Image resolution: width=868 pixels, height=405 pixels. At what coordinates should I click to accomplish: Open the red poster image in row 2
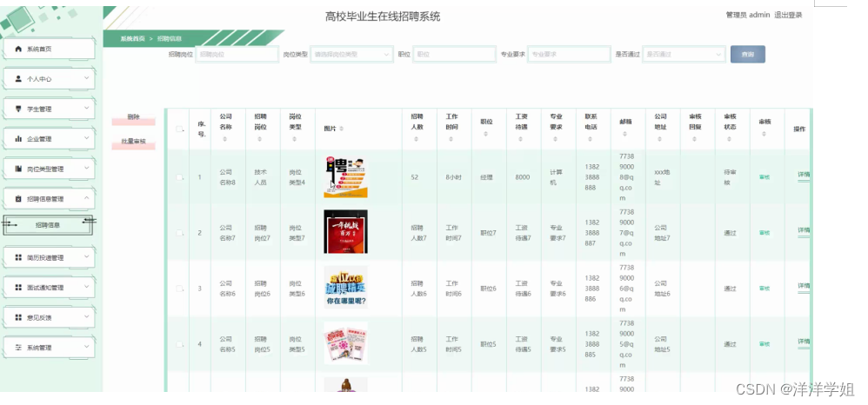[x=345, y=232]
